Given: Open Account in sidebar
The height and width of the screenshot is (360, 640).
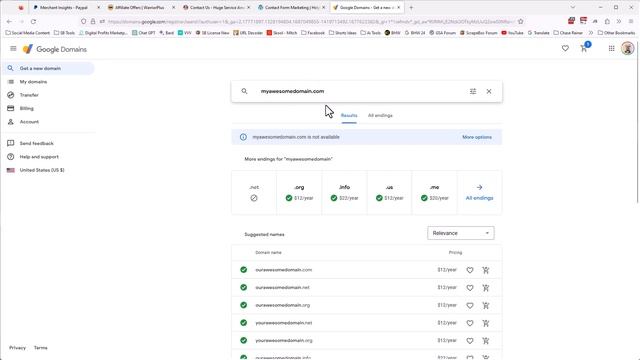Looking at the screenshot, I should pyautogui.click(x=29, y=122).
